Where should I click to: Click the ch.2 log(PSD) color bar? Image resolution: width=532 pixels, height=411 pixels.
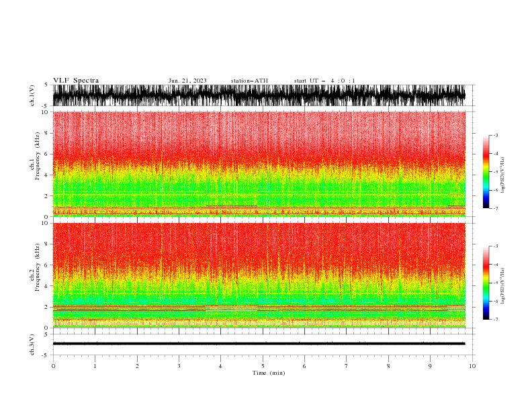coord(486,283)
